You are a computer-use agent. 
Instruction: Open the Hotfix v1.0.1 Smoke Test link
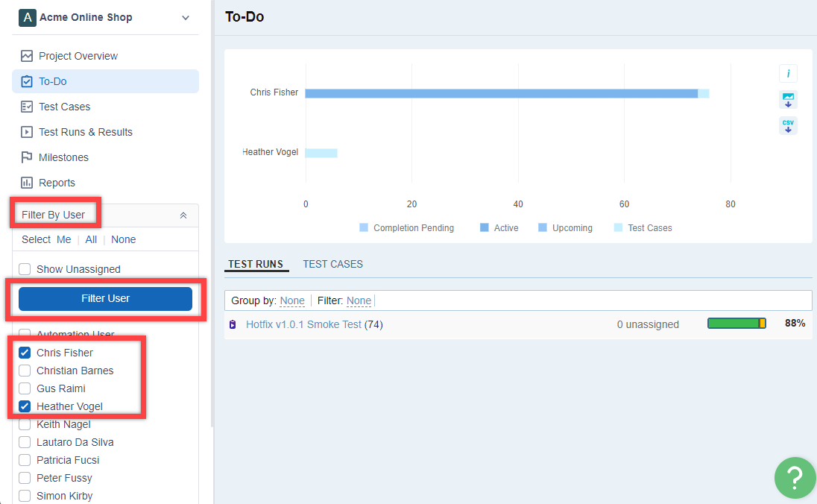point(303,324)
